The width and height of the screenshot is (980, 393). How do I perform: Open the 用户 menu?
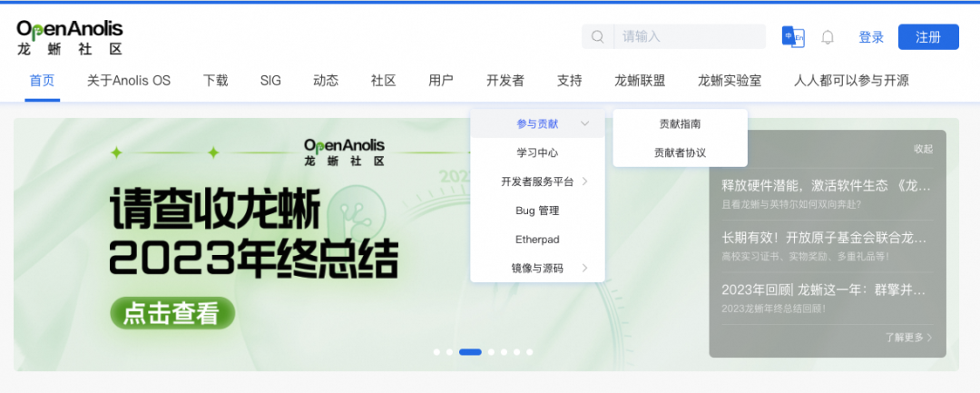click(x=441, y=81)
